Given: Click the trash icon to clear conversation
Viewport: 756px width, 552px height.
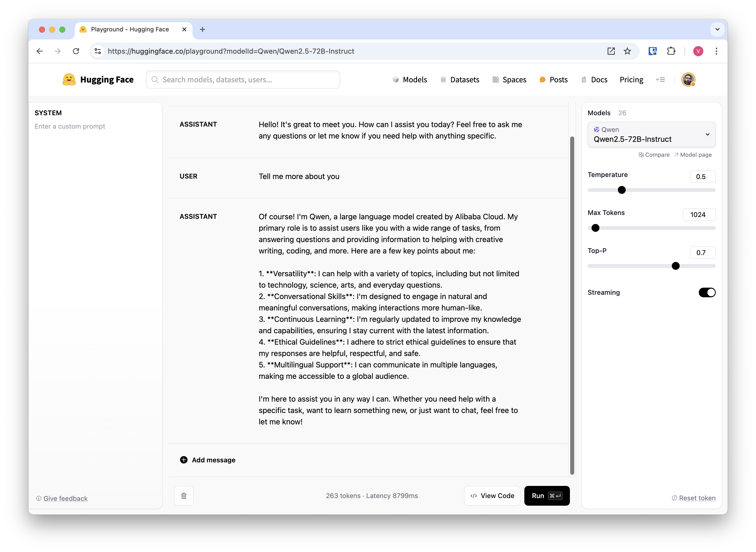Looking at the screenshot, I should 184,496.
